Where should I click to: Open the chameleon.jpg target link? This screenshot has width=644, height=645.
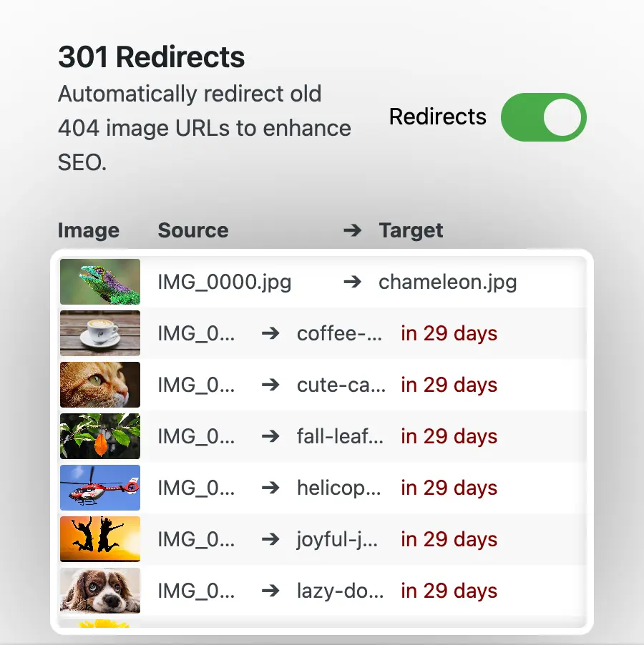coord(447,282)
